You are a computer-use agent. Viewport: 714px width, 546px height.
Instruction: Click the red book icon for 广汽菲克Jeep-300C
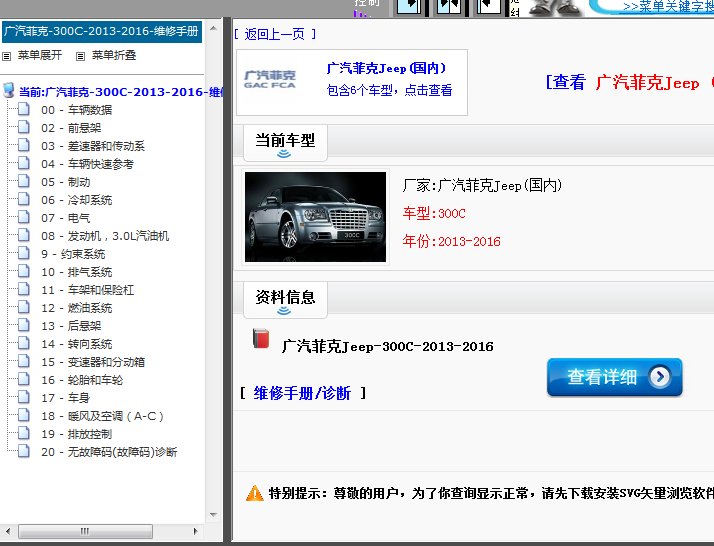point(261,338)
